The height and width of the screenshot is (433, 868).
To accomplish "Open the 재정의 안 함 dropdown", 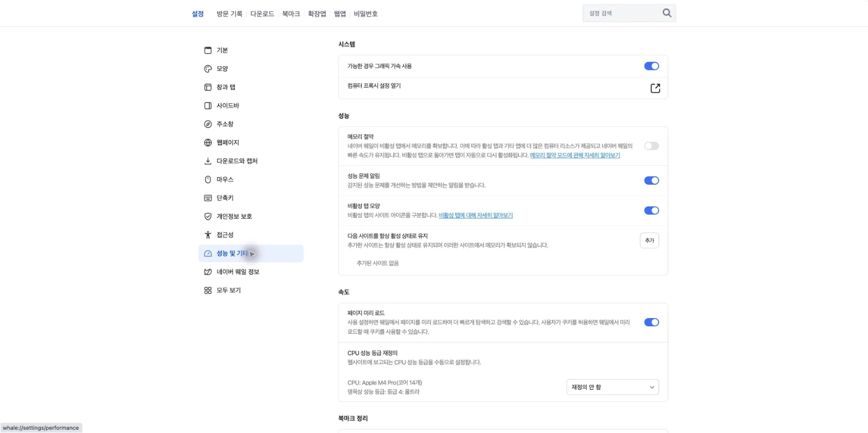I will [x=612, y=387].
